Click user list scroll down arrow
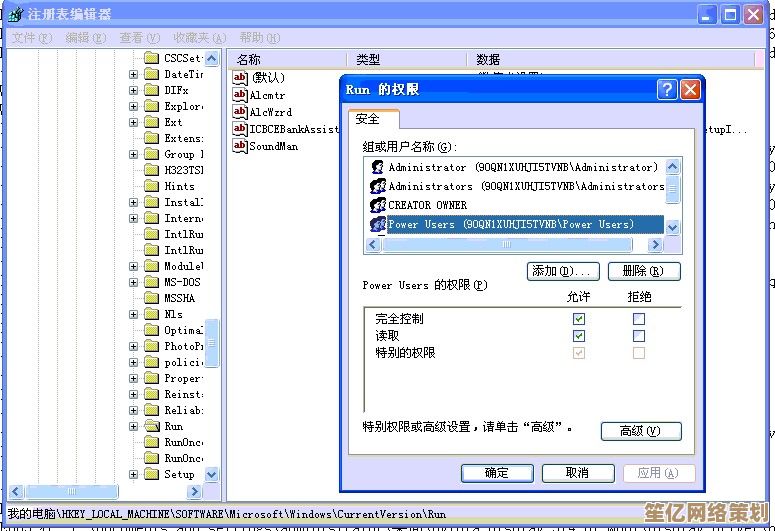775x531 pixels. click(672, 227)
